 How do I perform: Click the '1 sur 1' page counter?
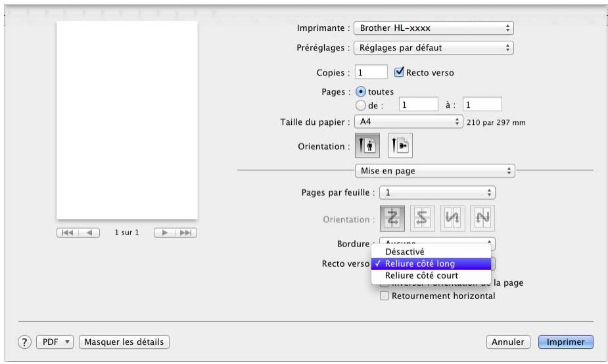pyautogui.click(x=126, y=233)
